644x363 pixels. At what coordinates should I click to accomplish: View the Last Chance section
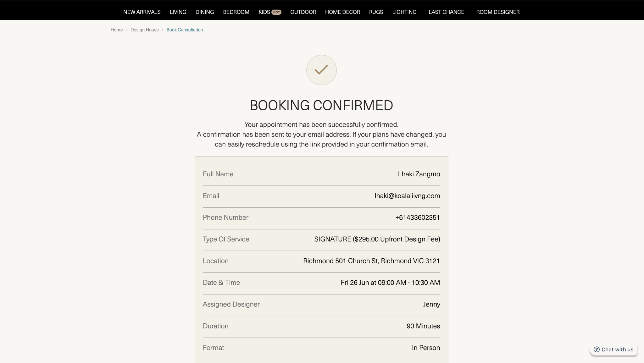coord(447,12)
